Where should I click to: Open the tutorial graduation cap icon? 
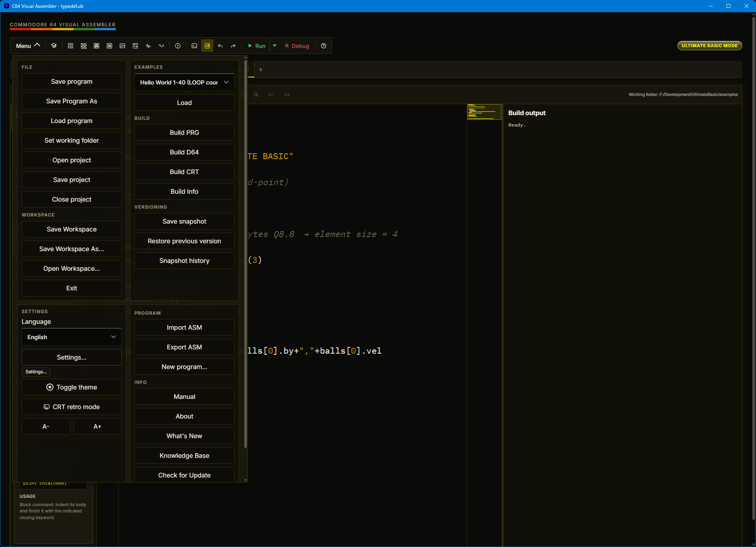click(x=54, y=46)
